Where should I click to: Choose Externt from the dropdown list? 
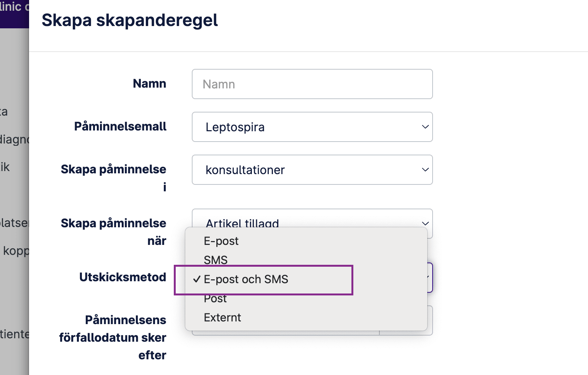222,318
